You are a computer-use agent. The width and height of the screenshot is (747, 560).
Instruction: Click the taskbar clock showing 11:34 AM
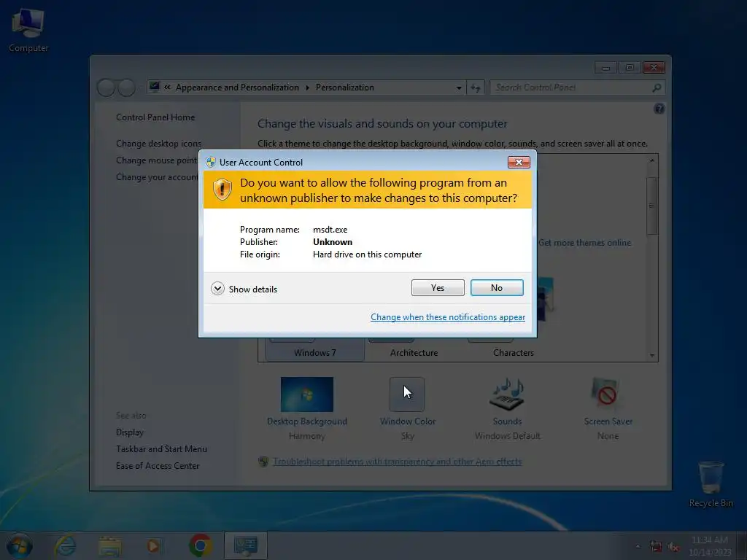709,546
